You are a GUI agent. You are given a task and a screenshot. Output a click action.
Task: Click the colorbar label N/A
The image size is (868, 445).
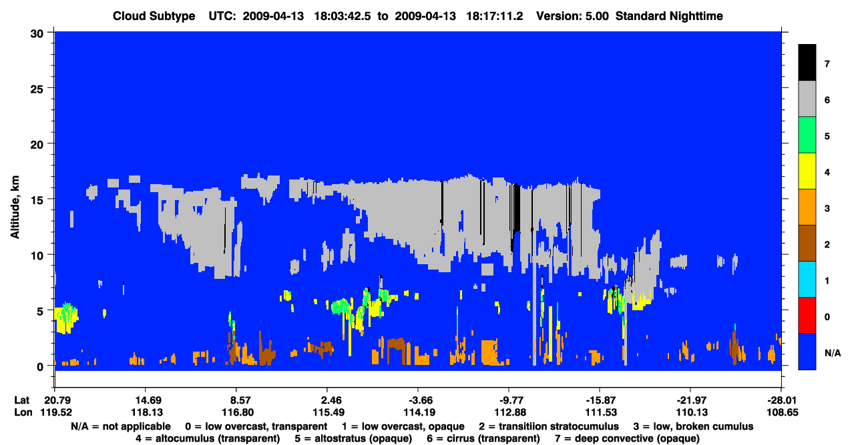[833, 352]
